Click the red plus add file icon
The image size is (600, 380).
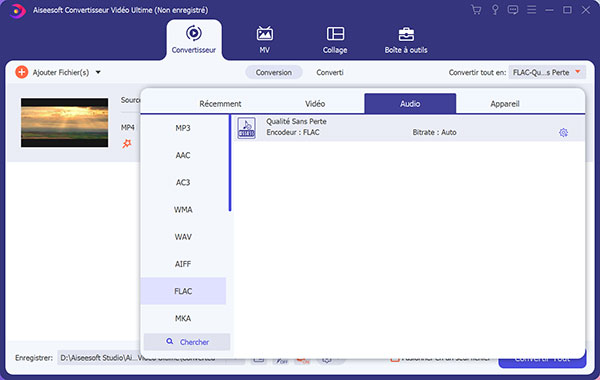(x=22, y=72)
